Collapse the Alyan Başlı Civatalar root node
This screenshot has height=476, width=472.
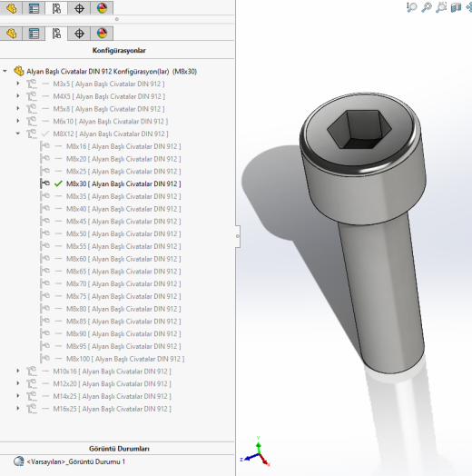coord(5,71)
